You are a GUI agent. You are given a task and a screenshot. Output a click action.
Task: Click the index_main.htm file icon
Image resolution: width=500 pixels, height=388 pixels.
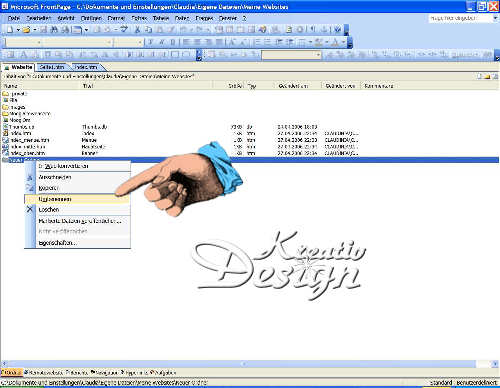pos(5,140)
